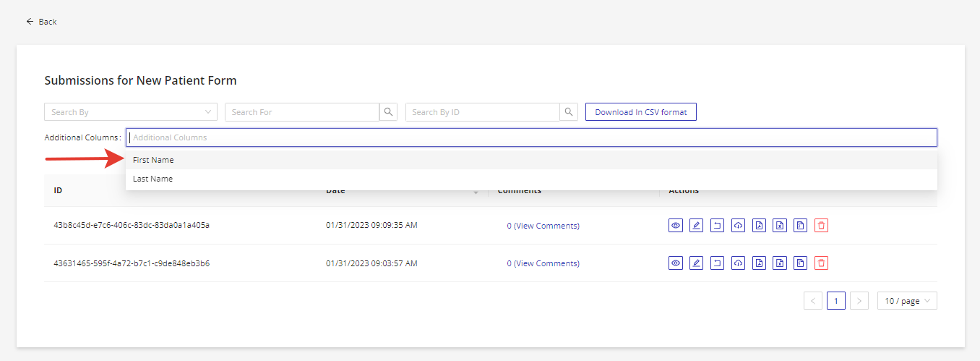
Task: Click the zip file icon in second row
Action: point(800,263)
